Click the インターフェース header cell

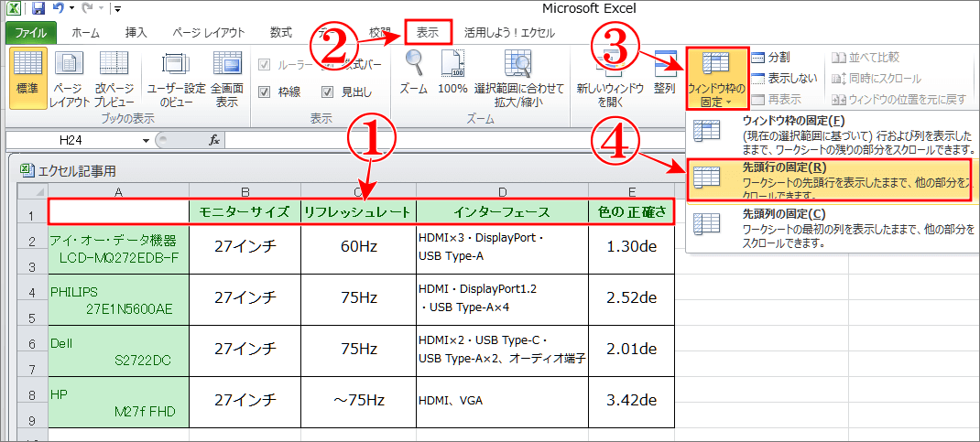pyautogui.click(x=502, y=212)
